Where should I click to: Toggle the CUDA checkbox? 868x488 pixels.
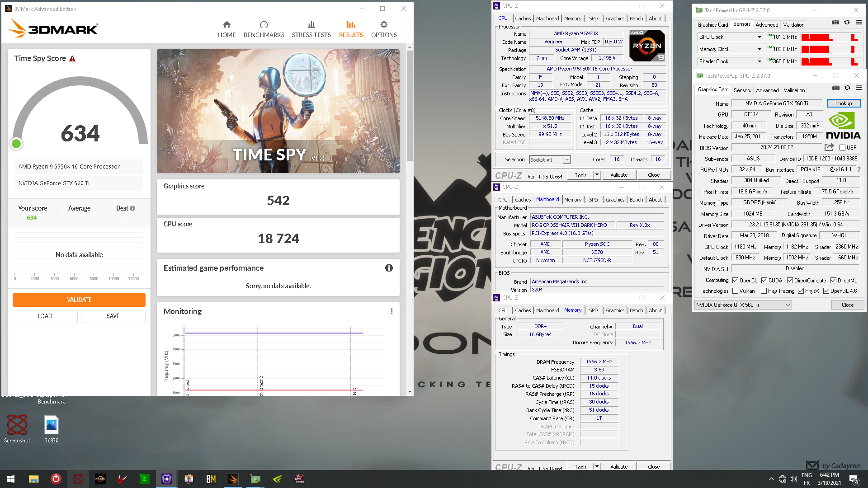coord(764,281)
